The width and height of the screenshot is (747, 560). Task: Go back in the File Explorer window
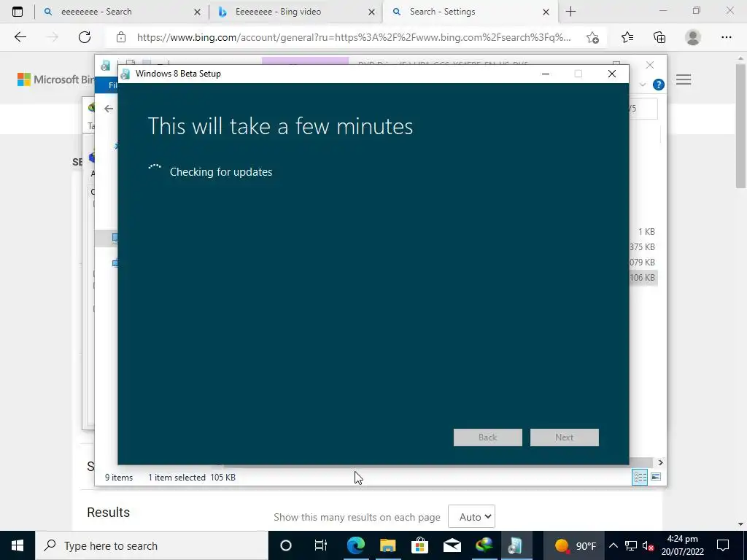coord(109,109)
